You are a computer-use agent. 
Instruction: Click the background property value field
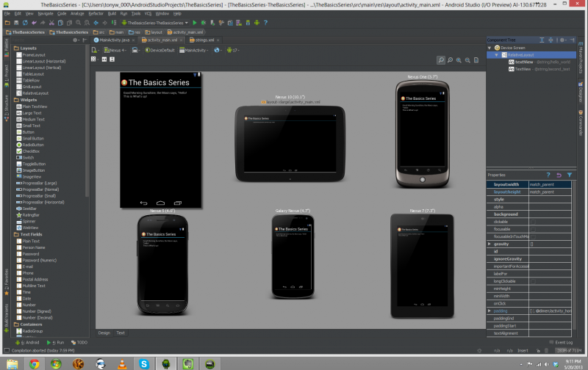pos(550,214)
